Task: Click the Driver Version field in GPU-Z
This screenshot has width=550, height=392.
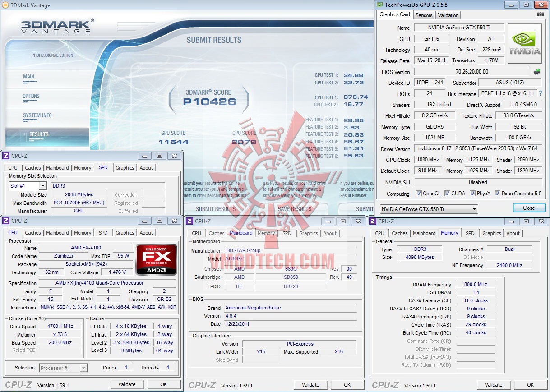Action: (x=478, y=148)
